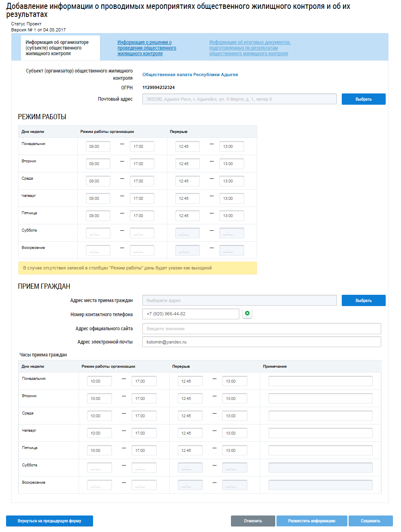Focus the contact phone number field
This screenshot has width=401, height=532.
[x=190, y=314]
